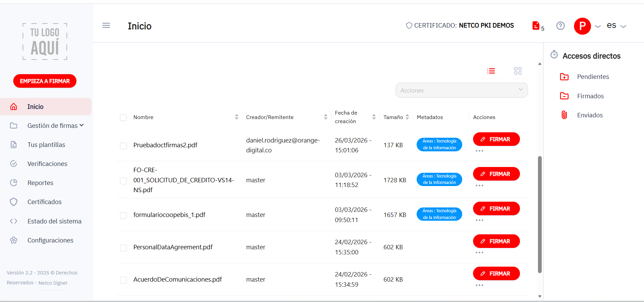
Task: Click FIRMAR for Pruebadoctfirmas2.pdf
Action: click(496, 139)
